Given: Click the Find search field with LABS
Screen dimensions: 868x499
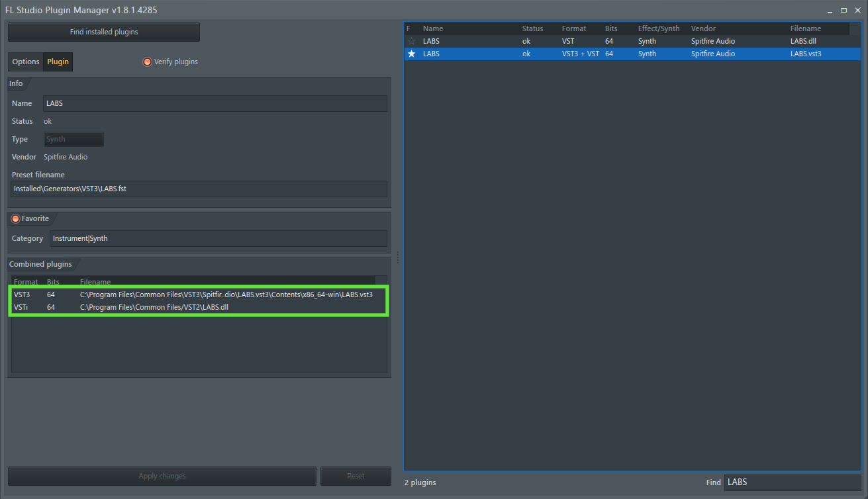Looking at the screenshot, I should click(x=793, y=482).
